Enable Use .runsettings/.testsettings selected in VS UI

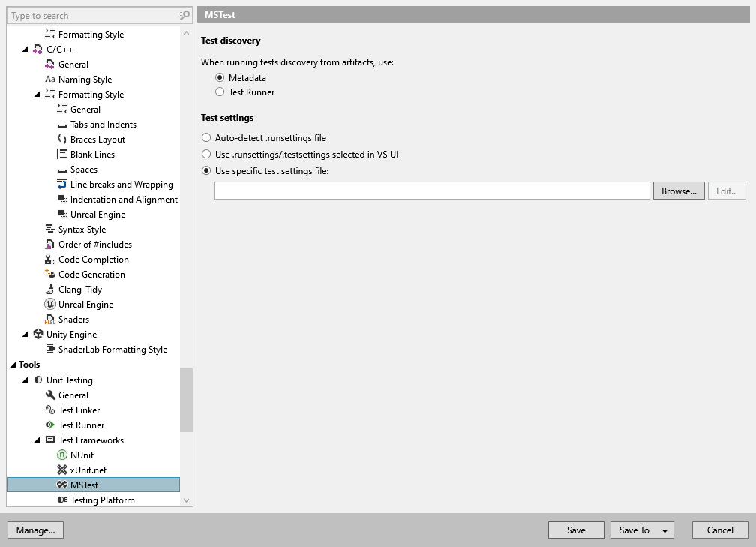[x=205, y=155]
